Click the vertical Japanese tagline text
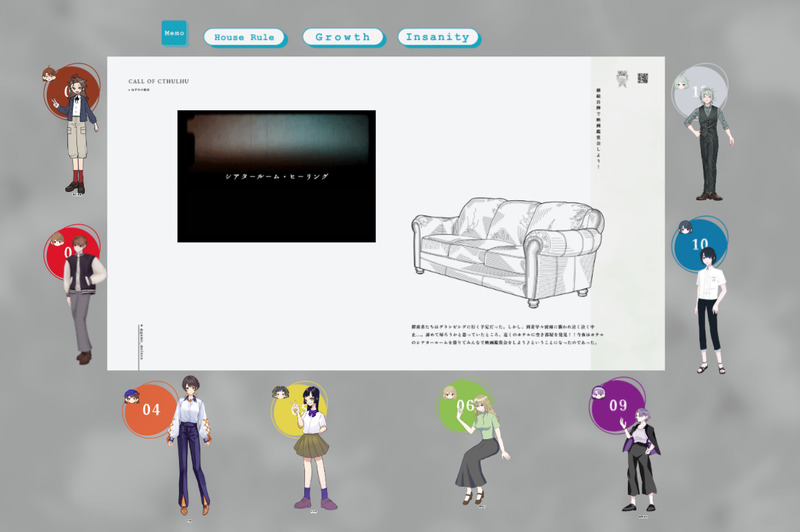 pyautogui.click(x=598, y=129)
